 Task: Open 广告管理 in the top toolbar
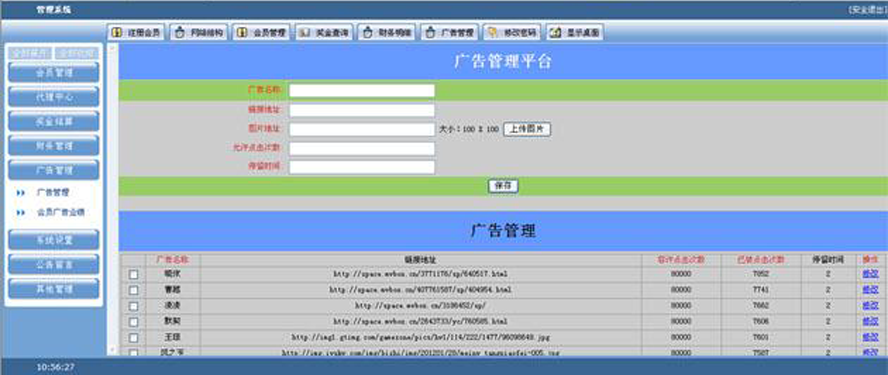click(x=450, y=33)
